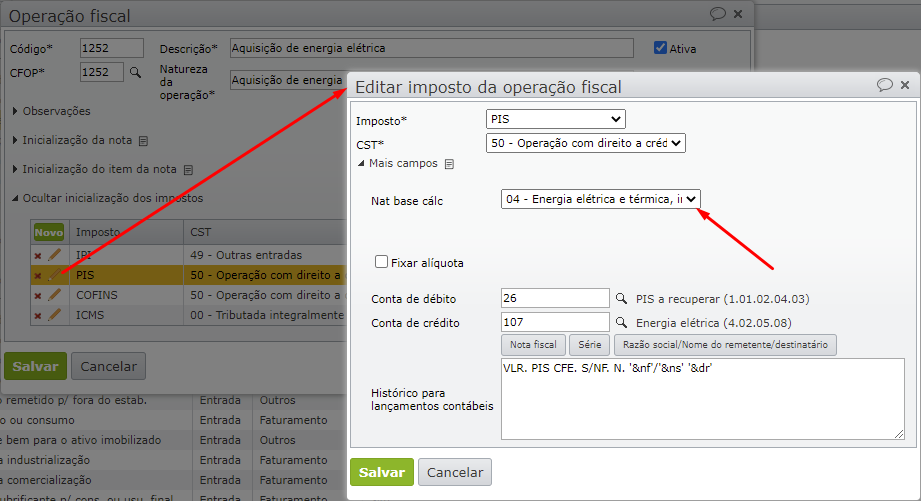Click note icon beside Inicialização do item
921x501 pixels.
188,170
